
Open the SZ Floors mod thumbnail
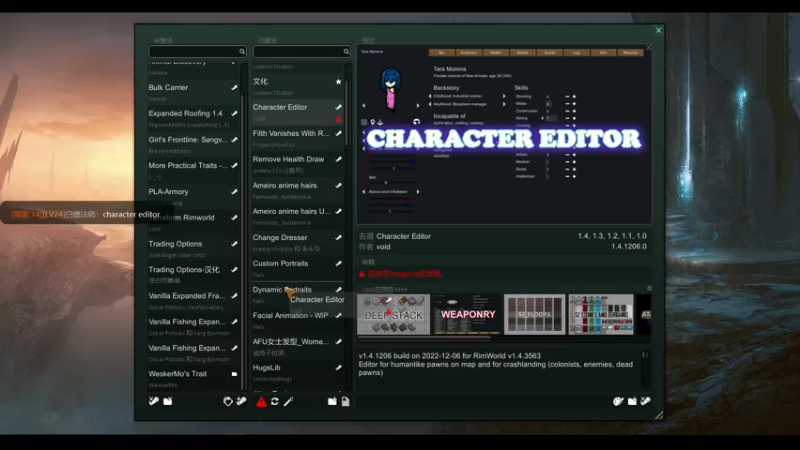[534, 314]
